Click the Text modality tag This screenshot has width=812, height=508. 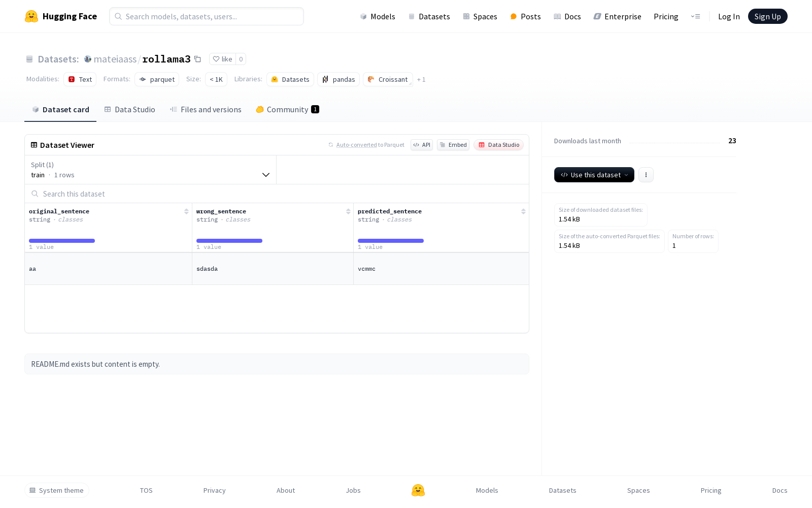(x=80, y=79)
